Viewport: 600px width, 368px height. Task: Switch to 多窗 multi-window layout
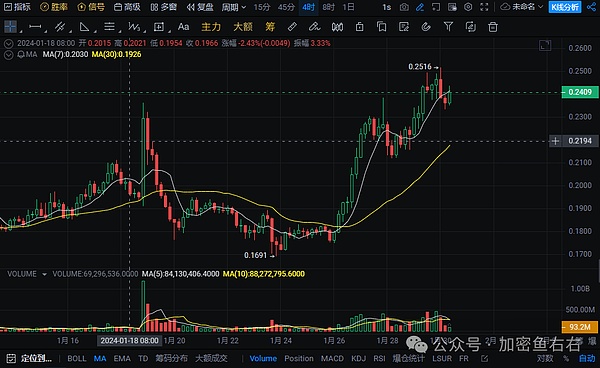click(163, 7)
